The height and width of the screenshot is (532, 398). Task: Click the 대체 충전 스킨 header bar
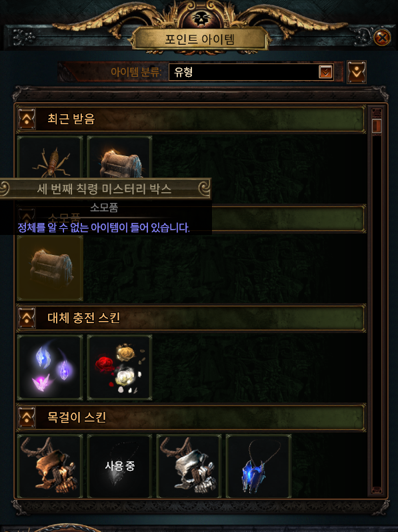pos(191,318)
